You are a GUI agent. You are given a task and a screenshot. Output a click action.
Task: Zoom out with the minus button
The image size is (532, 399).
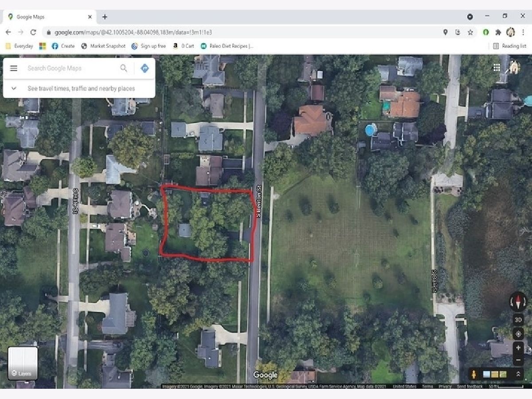click(x=518, y=360)
